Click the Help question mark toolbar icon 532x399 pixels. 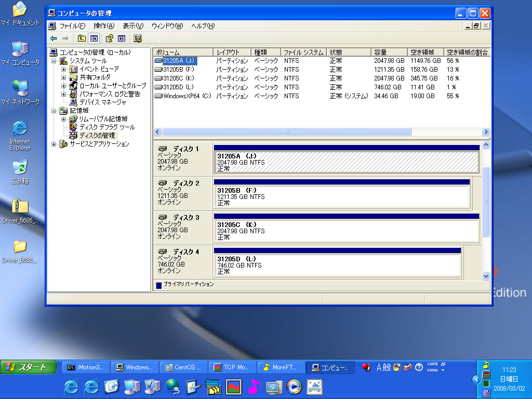109,38
